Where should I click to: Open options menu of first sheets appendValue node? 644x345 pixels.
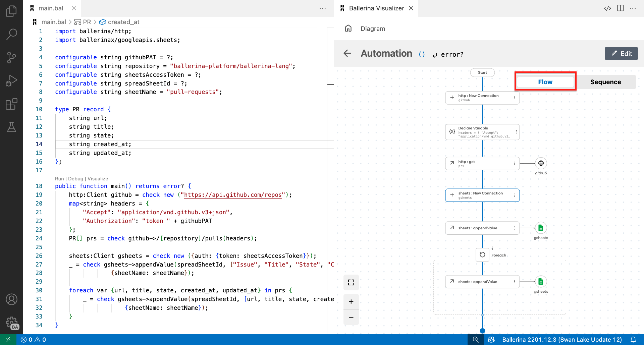514,228
